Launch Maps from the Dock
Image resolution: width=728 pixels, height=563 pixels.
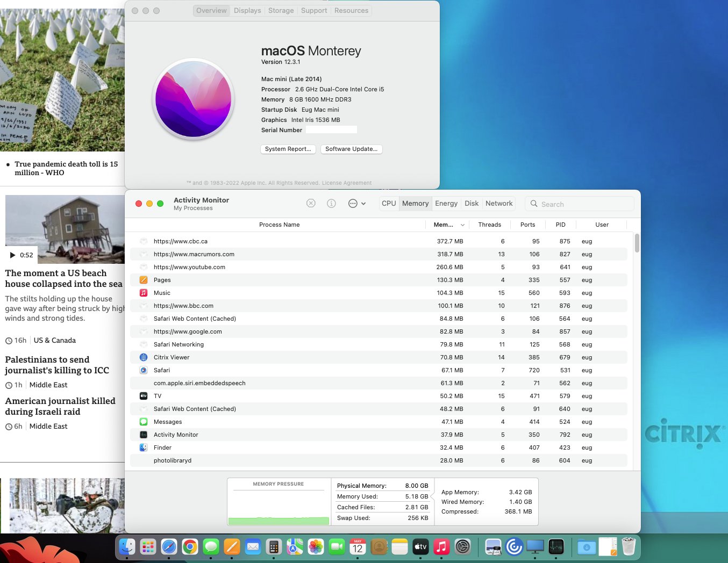tap(295, 547)
